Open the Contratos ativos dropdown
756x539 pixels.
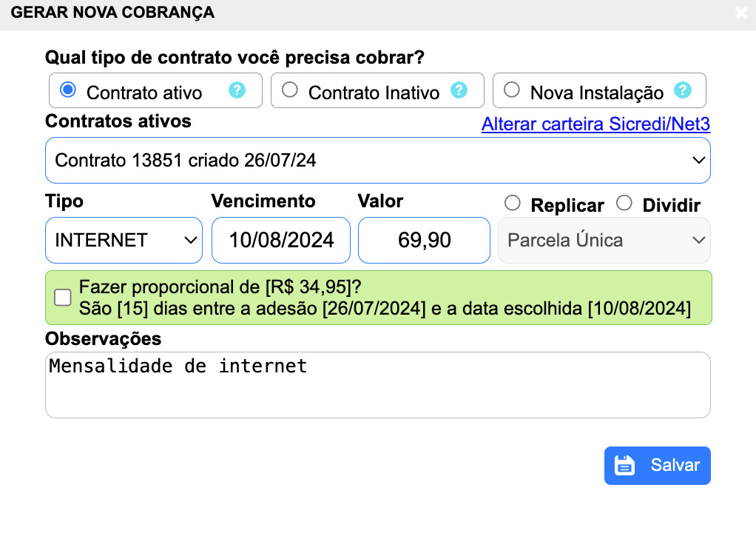[378, 160]
